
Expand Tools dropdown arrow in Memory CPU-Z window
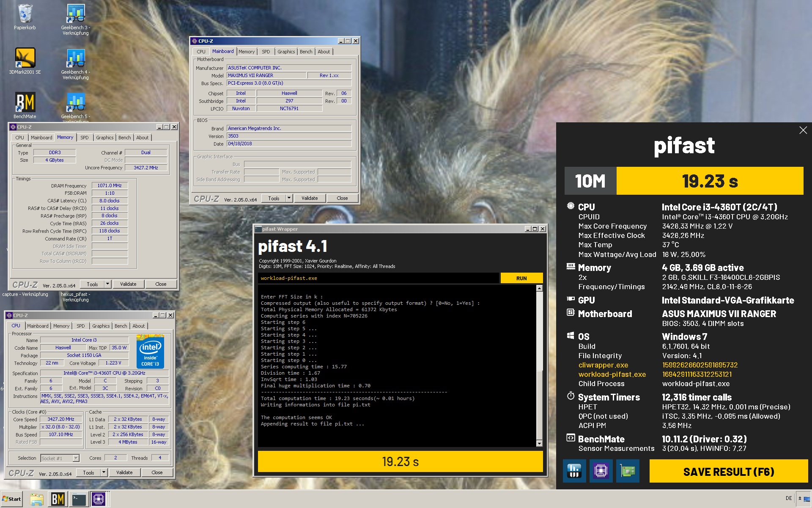(x=107, y=284)
